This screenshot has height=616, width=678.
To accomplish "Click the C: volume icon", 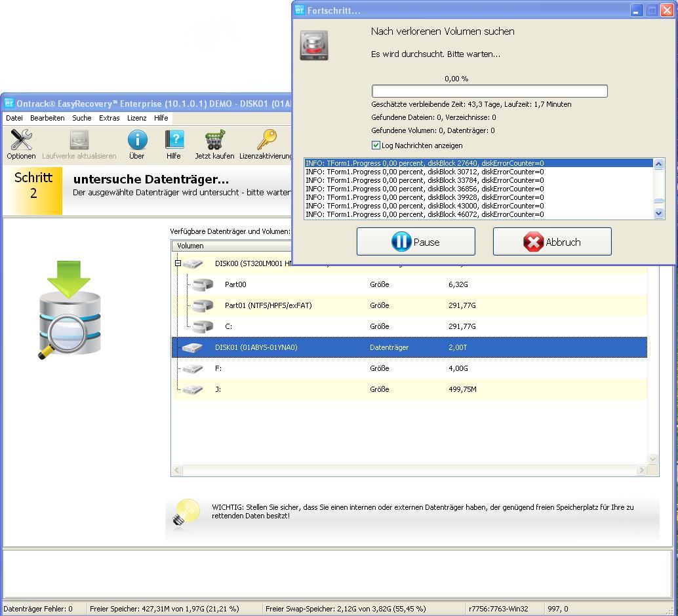I will coord(203,326).
